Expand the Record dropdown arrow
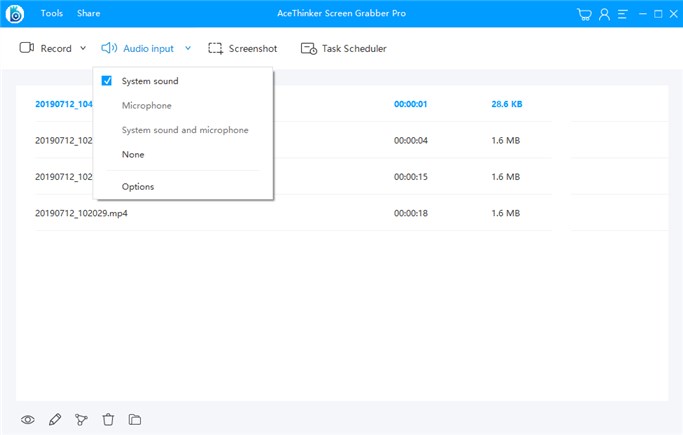The width and height of the screenshot is (683, 435). pyautogui.click(x=83, y=48)
